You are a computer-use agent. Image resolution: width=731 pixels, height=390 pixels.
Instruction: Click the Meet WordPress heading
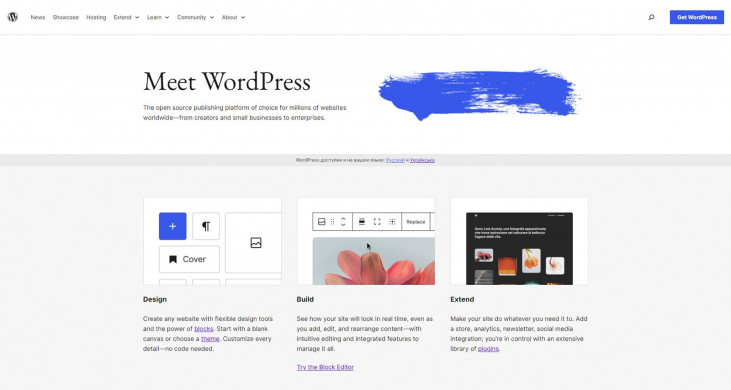pyautogui.click(x=227, y=82)
